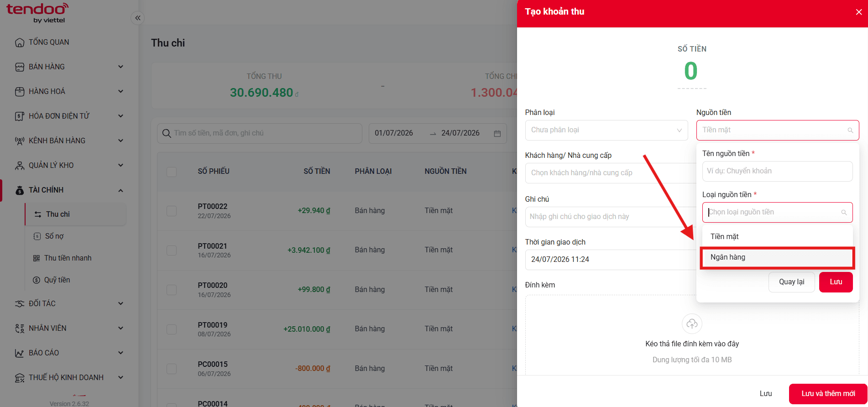The image size is (868, 407).
Task: Close the Tạo khoản thu panel
Action: pos(858,12)
